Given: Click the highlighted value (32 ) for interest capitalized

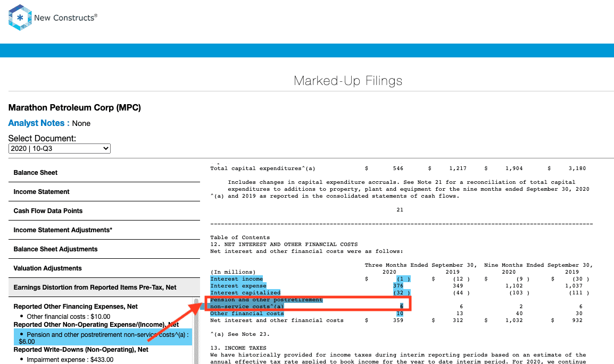Looking at the screenshot, I should click(402, 293).
